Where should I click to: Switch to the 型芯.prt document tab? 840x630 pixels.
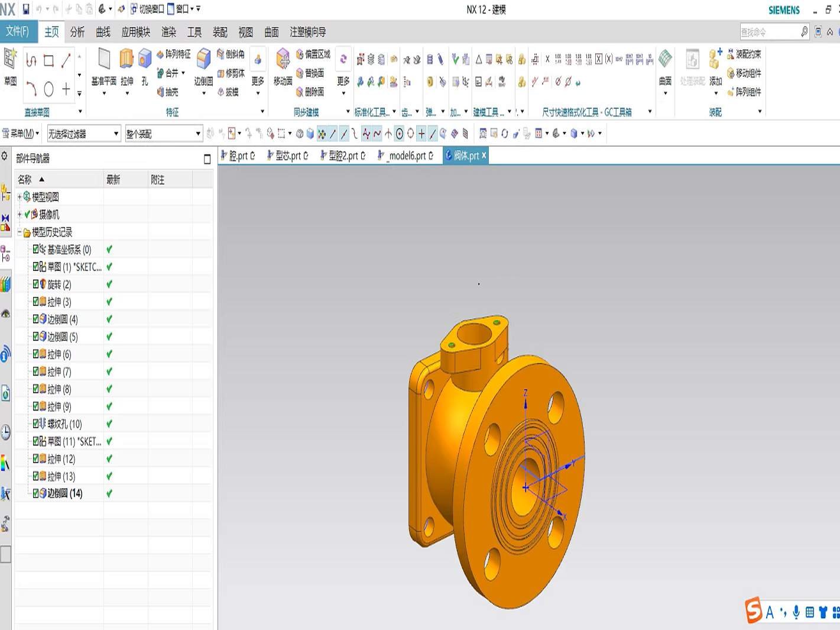(x=288, y=156)
